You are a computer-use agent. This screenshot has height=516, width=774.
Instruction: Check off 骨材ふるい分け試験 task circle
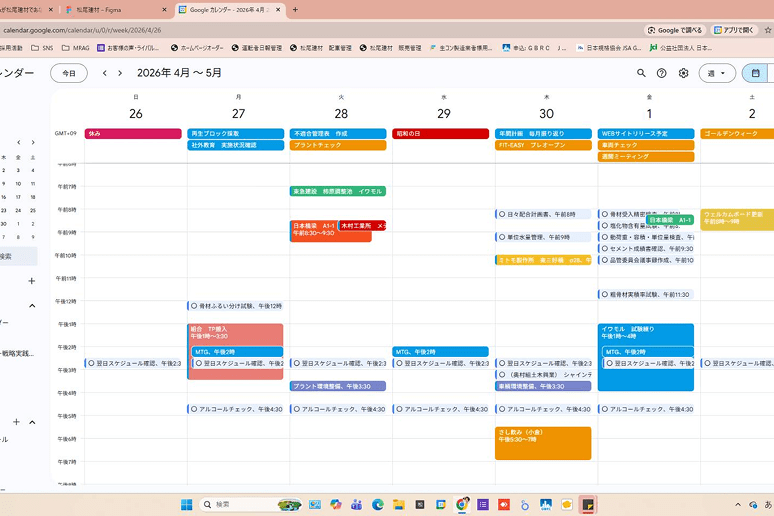[x=194, y=306]
